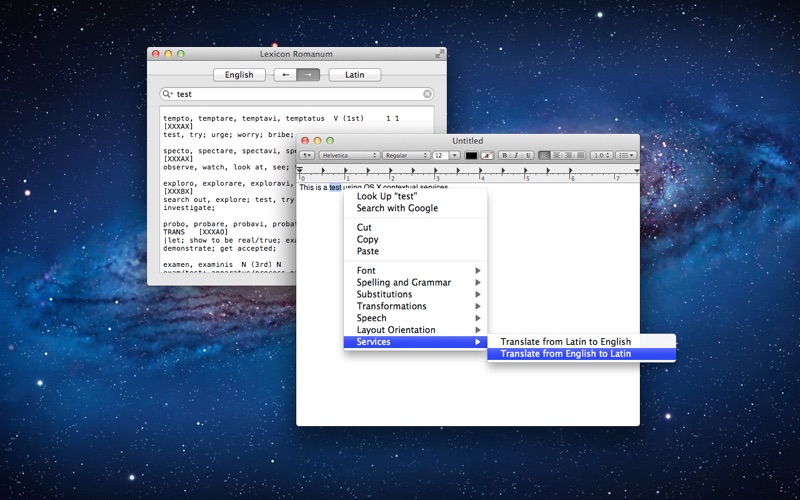
Task: Open the list bullets style dropdown
Action: [x=626, y=155]
